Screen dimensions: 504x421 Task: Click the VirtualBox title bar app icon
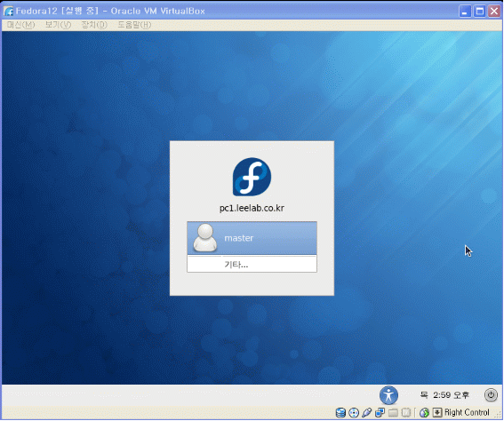coord(9,12)
